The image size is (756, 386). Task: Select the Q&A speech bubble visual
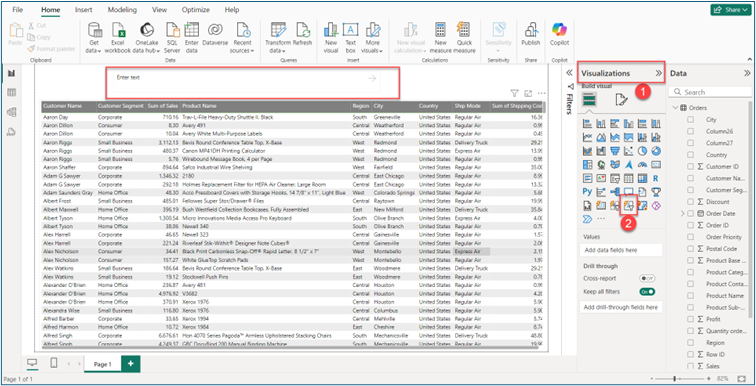coord(628,192)
